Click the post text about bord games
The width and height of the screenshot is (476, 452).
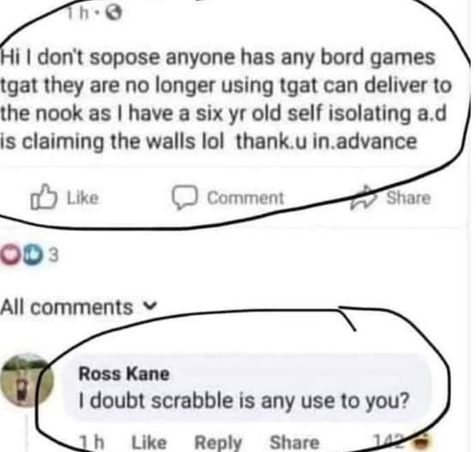[x=226, y=99]
